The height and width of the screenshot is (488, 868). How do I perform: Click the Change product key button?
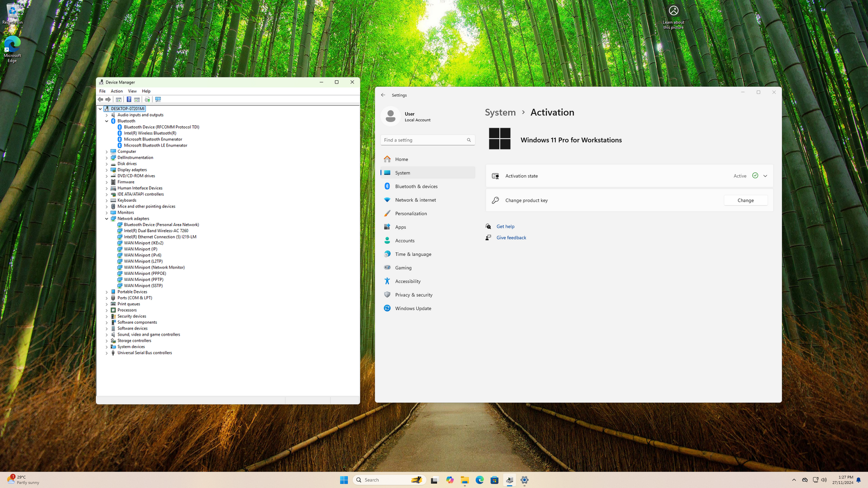[745, 200]
